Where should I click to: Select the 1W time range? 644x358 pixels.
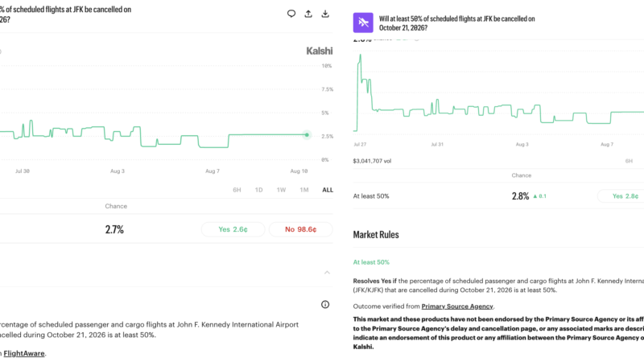point(281,190)
